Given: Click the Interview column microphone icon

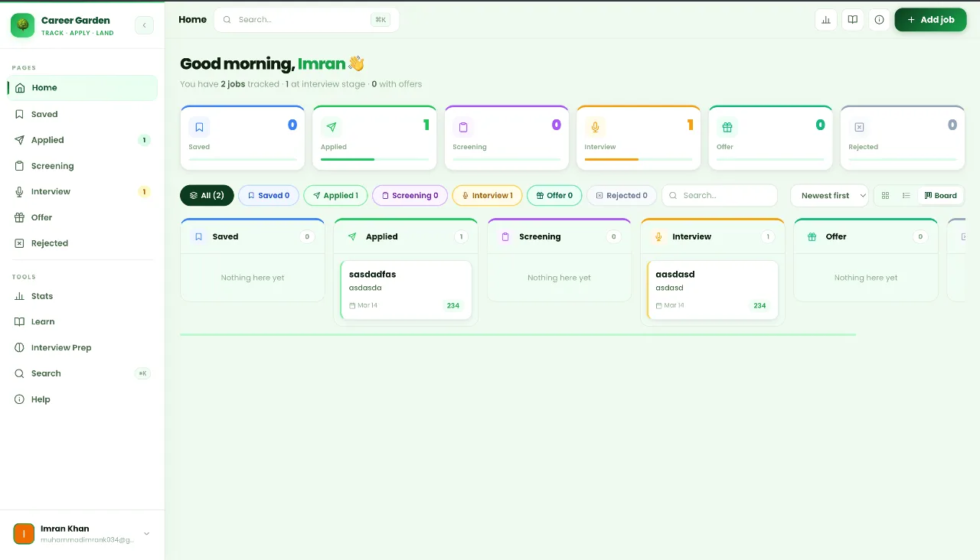Looking at the screenshot, I should point(658,237).
